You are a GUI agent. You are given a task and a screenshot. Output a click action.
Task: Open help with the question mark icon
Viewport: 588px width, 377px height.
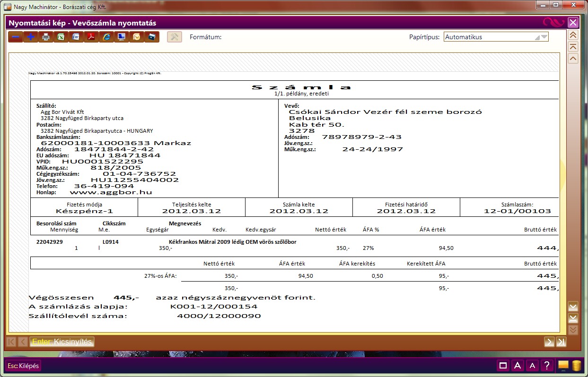point(546,366)
